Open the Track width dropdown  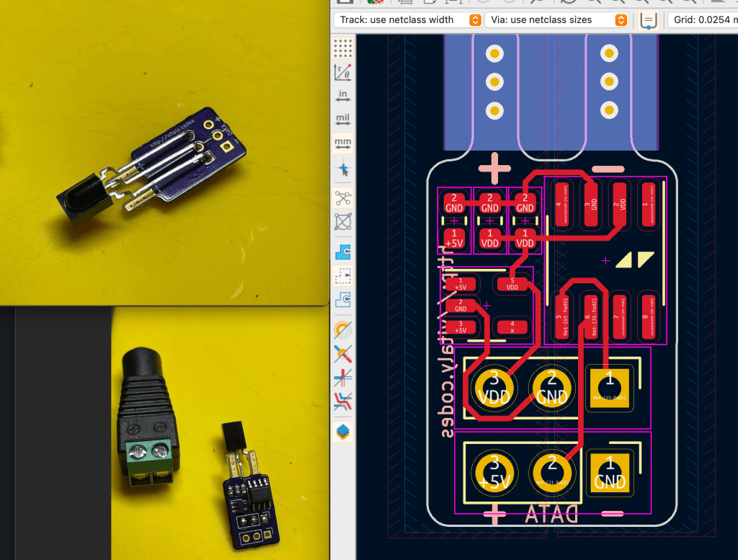point(408,20)
